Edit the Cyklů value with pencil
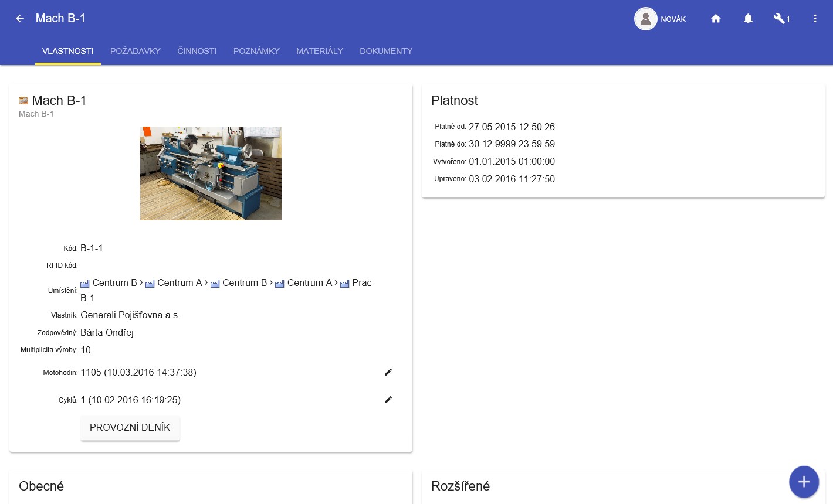 click(x=388, y=400)
